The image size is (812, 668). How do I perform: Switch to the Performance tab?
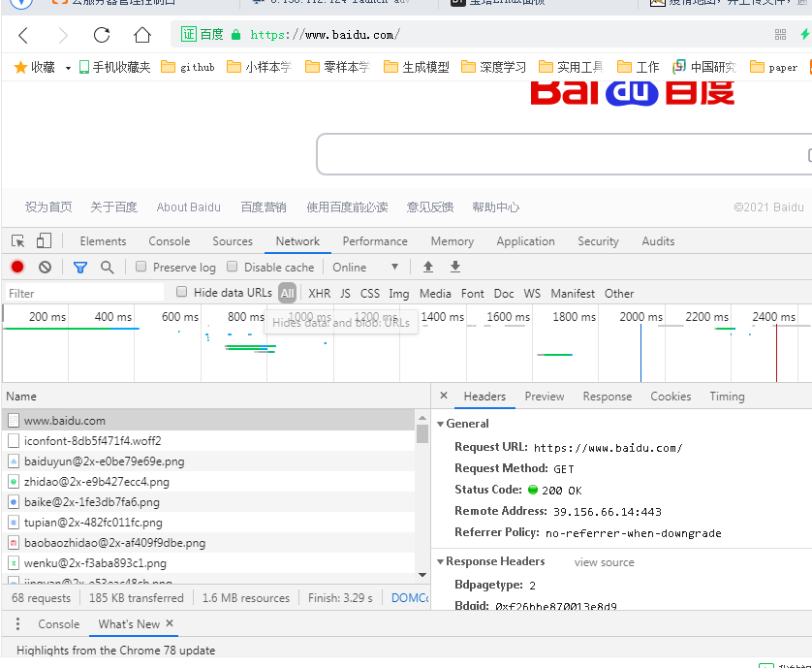click(x=375, y=241)
